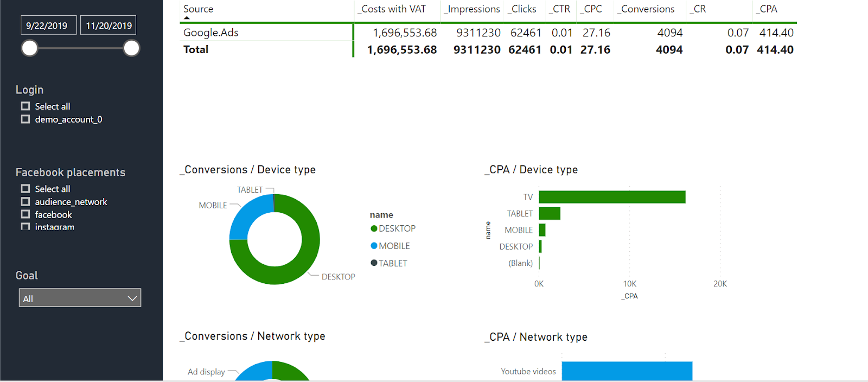Click the DESKTOP bar in CPA chart
868x382 pixels.
(x=540, y=246)
